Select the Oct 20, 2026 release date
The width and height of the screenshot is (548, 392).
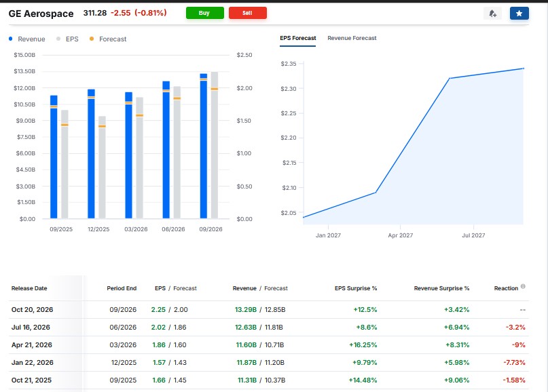pos(32,310)
